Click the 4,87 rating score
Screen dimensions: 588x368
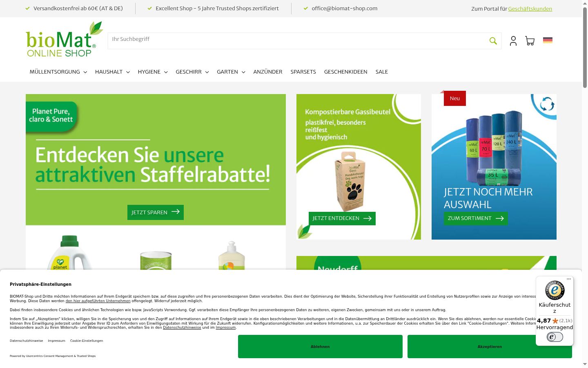(544, 321)
